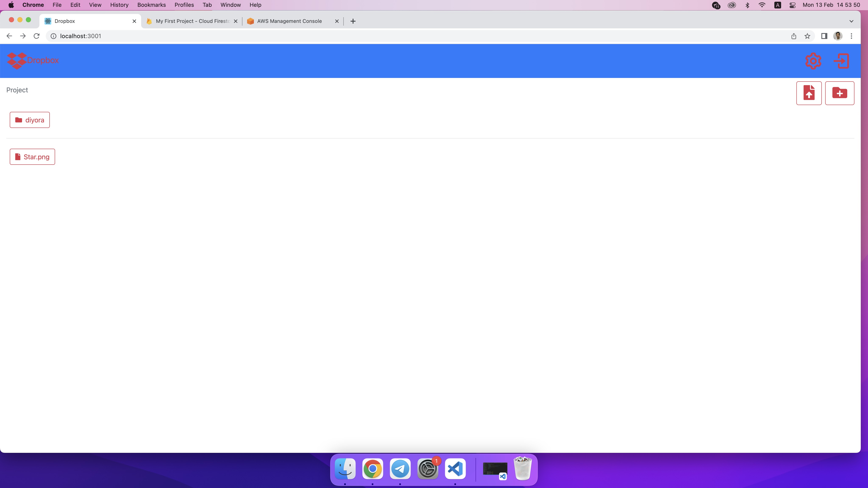868x488 pixels.
Task: Click the logout arrow icon in header
Action: point(841,61)
